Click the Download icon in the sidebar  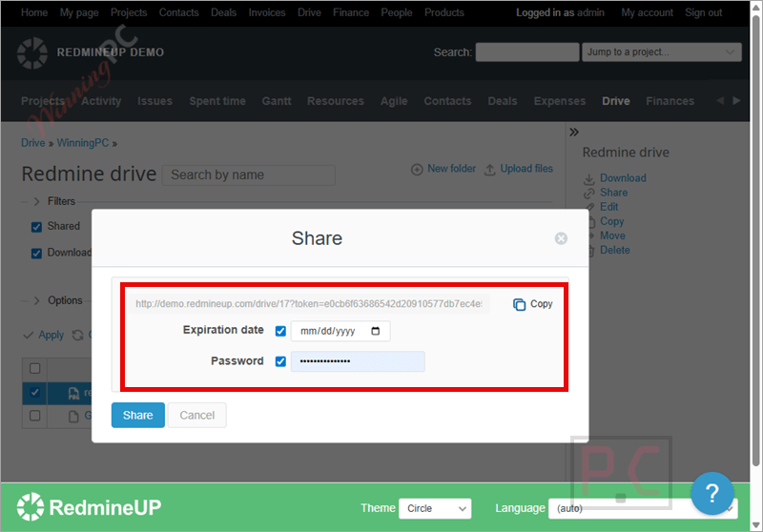588,178
